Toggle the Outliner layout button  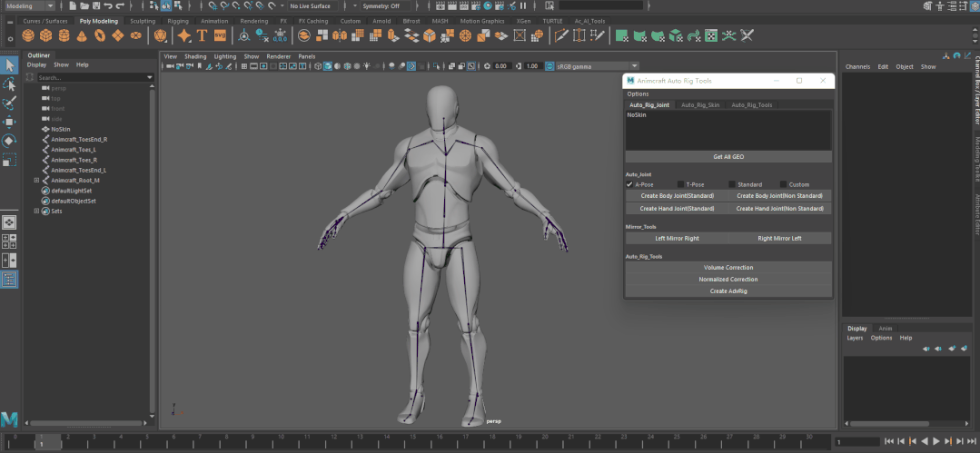9,280
